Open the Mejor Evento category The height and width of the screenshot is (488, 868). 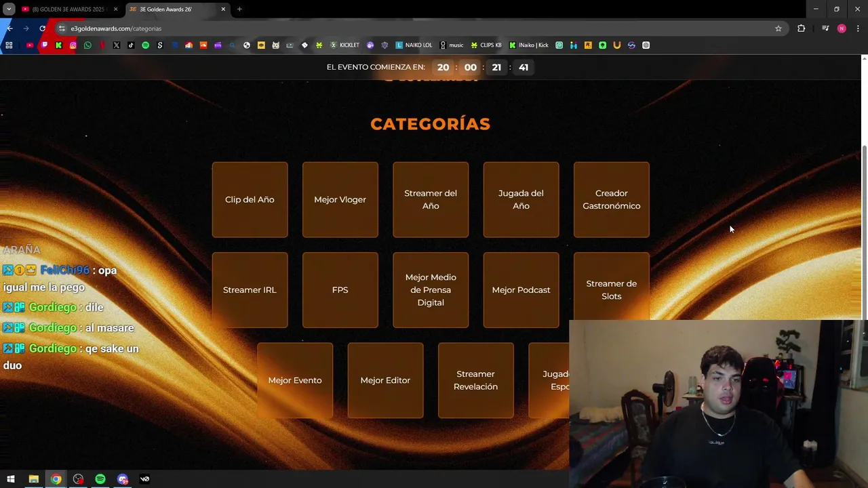click(x=295, y=380)
